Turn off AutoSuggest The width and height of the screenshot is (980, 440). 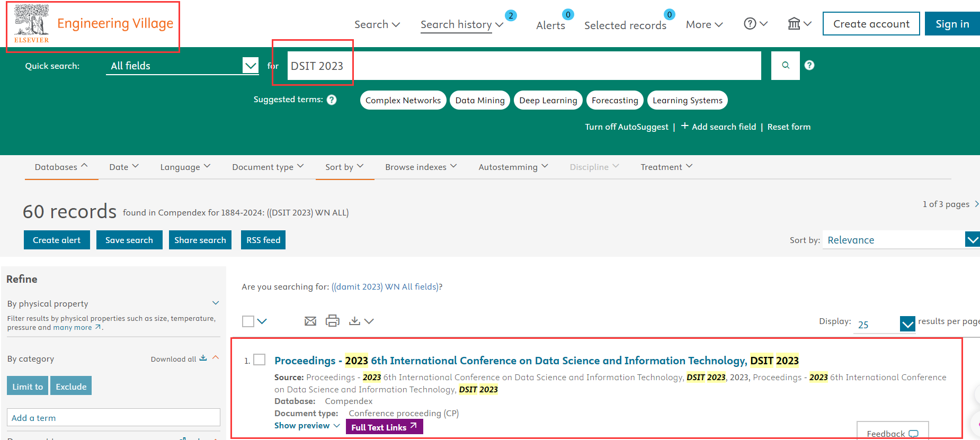626,127
